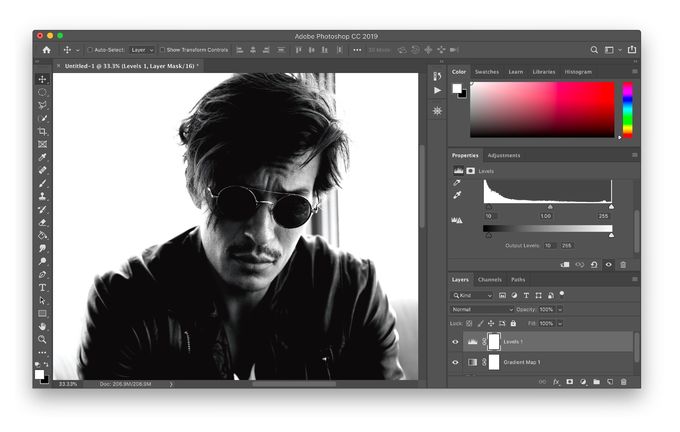This screenshot has width=680, height=432.
Task: Open the Color panel flyout menu
Action: 634,72
